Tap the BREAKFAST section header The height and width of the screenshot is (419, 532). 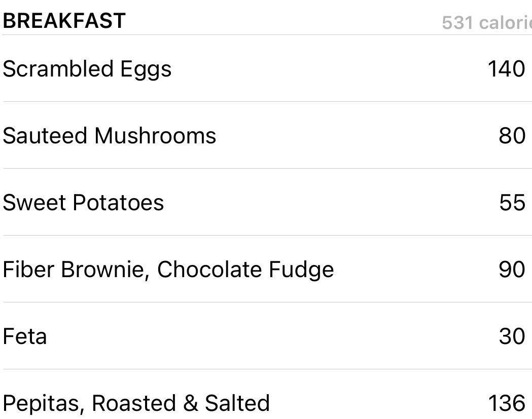click(x=64, y=21)
